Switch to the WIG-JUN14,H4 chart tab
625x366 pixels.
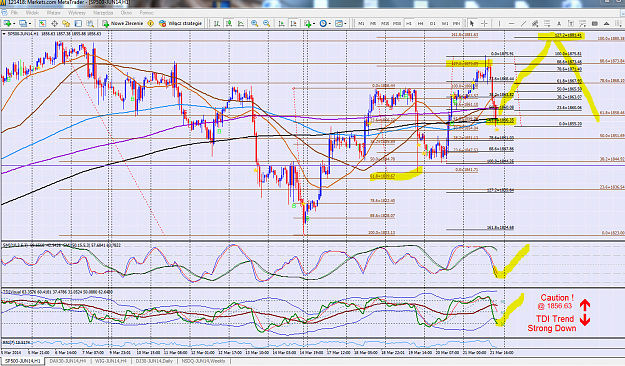pyautogui.click(x=111, y=361)
